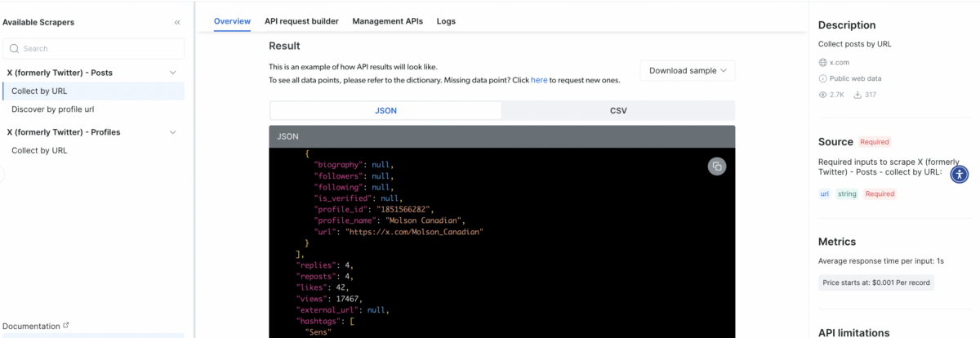The width and height of the screenshot is (980, 338).
Task: Switch to the Logs tab
Action: 446,21
